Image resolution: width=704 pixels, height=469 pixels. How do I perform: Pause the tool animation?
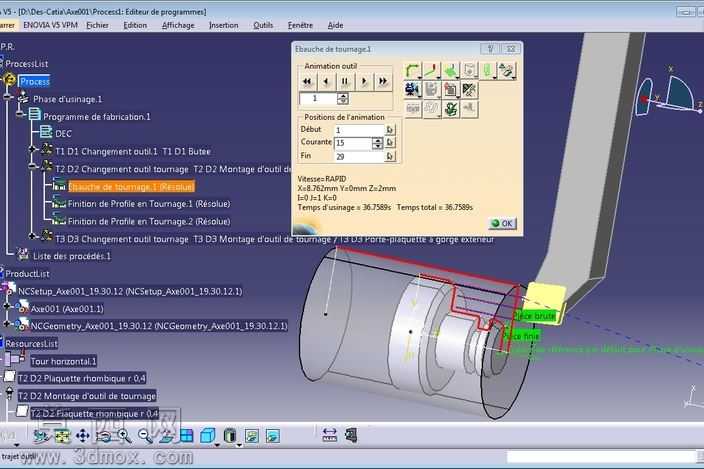345,81
